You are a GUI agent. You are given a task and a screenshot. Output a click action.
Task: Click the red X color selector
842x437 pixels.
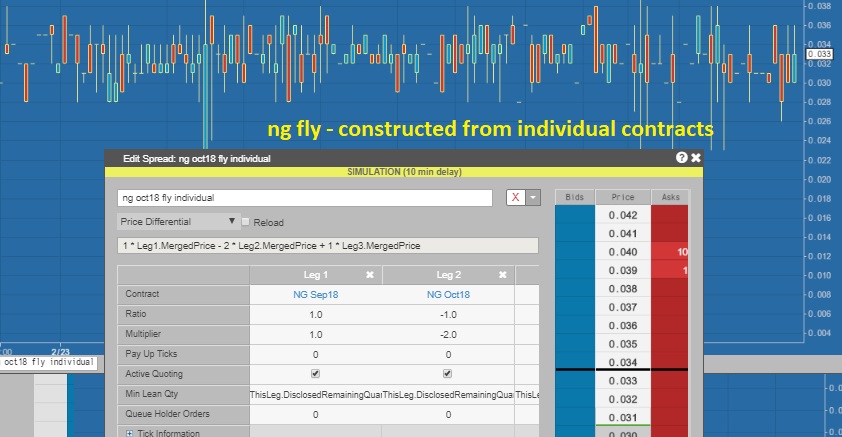[516, 197]
